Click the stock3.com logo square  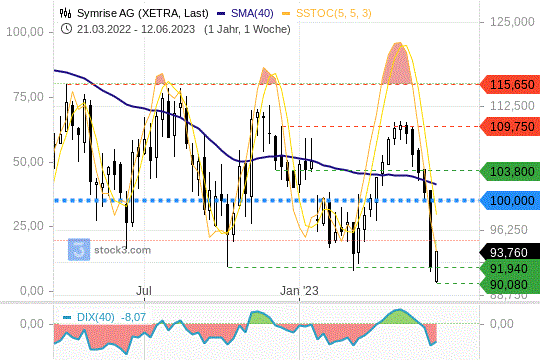79,249
